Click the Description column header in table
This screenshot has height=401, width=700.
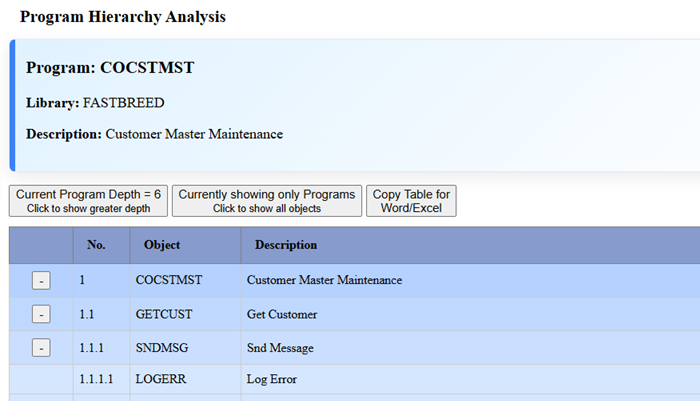pos(286,245)
